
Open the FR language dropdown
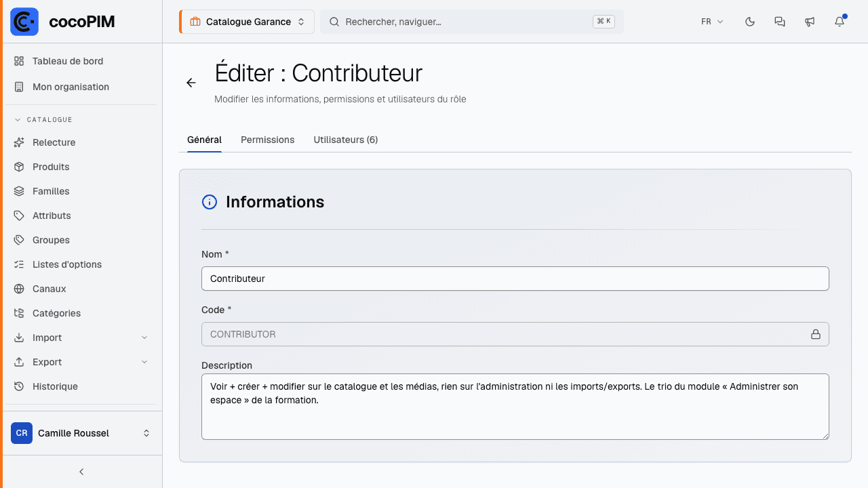point(712,22)
